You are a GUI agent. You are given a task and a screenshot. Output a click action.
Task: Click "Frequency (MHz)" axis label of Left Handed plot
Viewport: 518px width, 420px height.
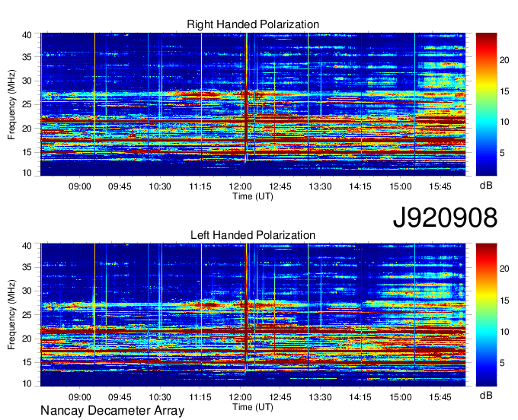tap(11, 315)
